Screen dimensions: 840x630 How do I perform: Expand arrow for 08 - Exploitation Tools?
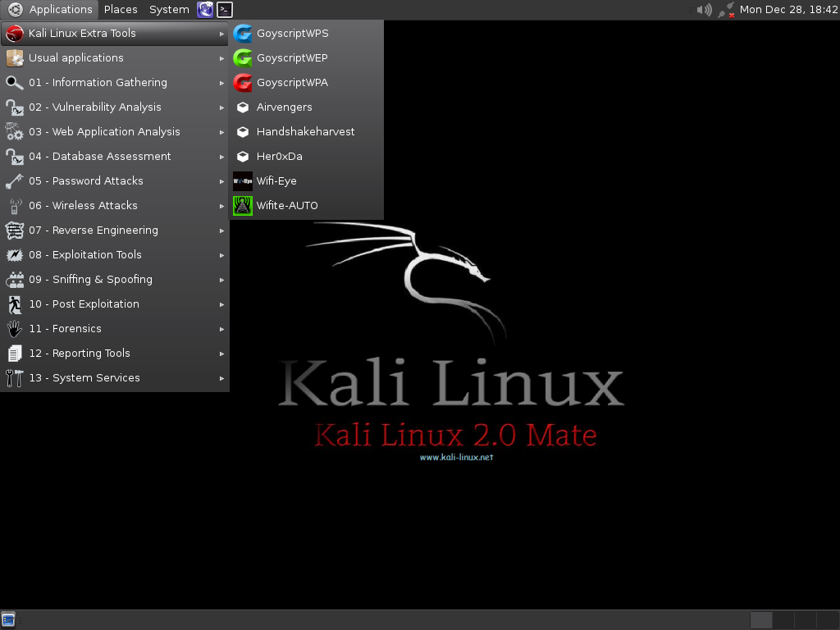coord(221,256)
